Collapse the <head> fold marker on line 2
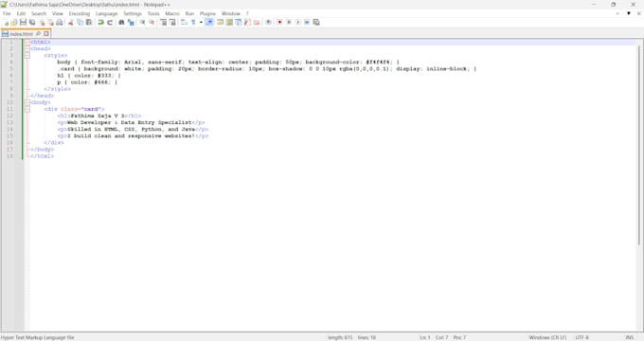The image size is (644, 341). [27, 48]
